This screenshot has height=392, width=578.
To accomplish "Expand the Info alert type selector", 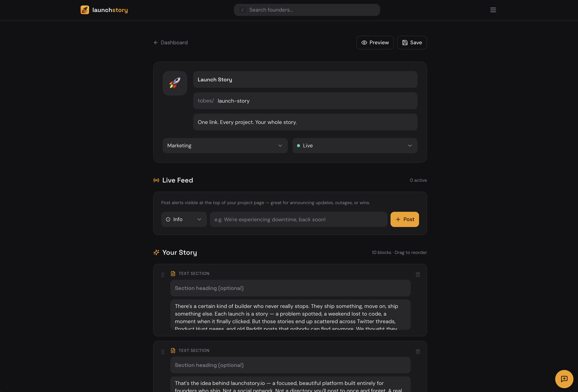I will [184, 219].
